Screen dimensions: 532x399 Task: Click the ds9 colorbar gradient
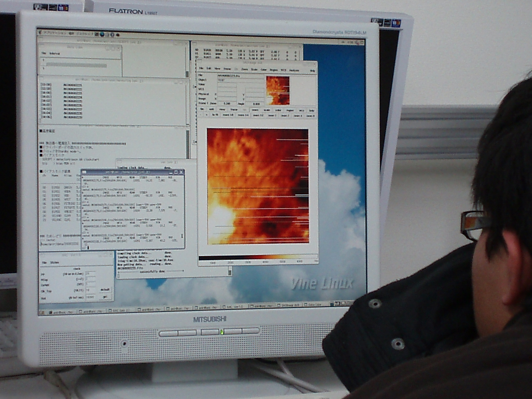coord(258,258)
